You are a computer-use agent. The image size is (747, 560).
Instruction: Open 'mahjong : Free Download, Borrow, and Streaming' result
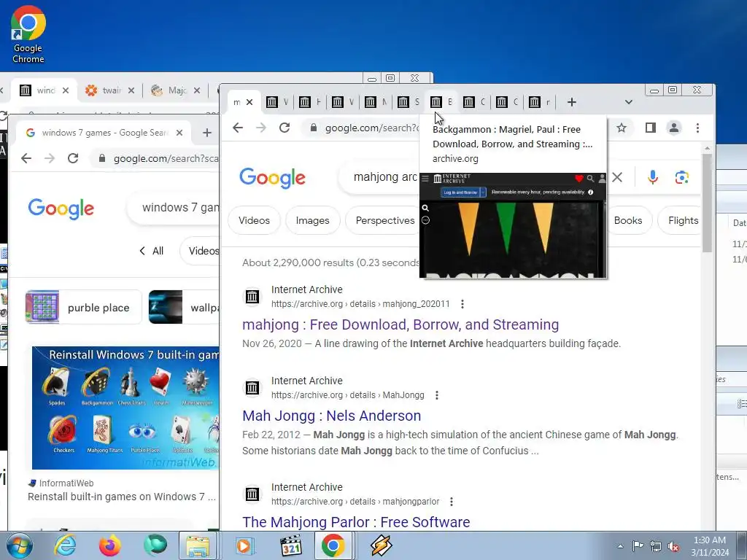click(400, 324)
